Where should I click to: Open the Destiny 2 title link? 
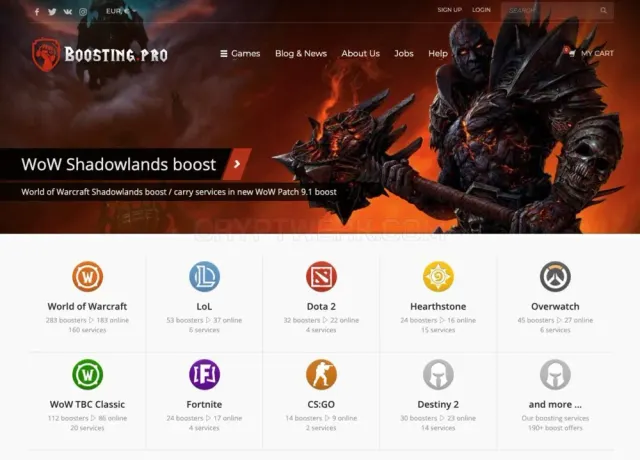tap(438, 404)
